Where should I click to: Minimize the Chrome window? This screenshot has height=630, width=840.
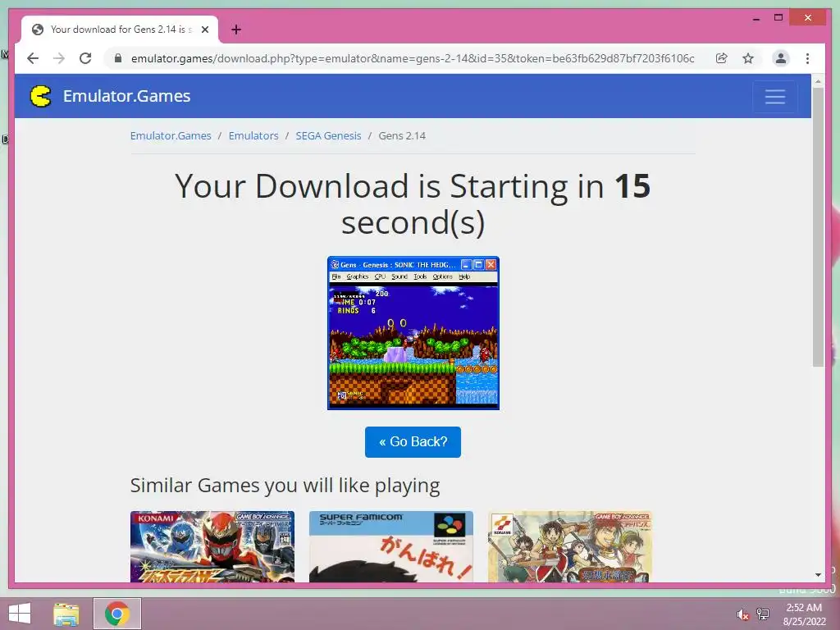pyautogui.click(x=756, y=18)
